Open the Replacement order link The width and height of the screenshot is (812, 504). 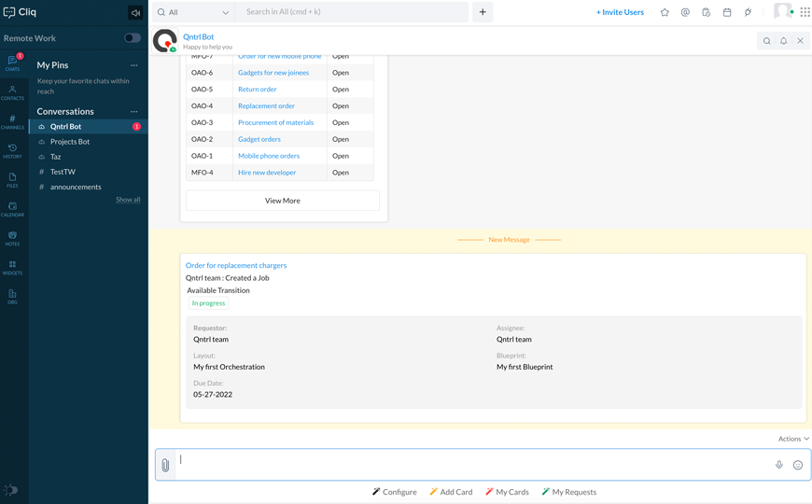tap(266, 105)
